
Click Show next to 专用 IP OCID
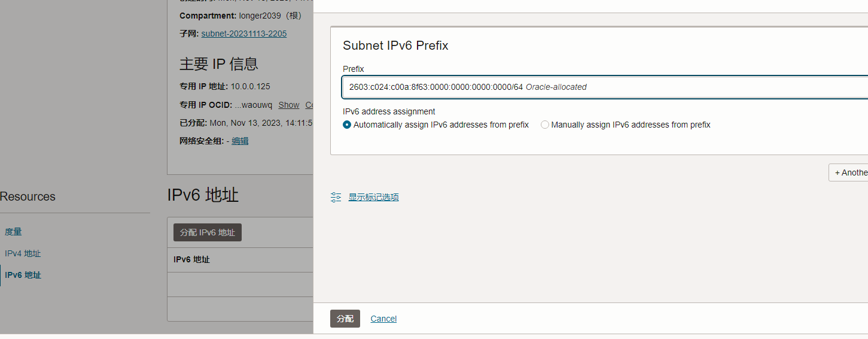[288, 105]
